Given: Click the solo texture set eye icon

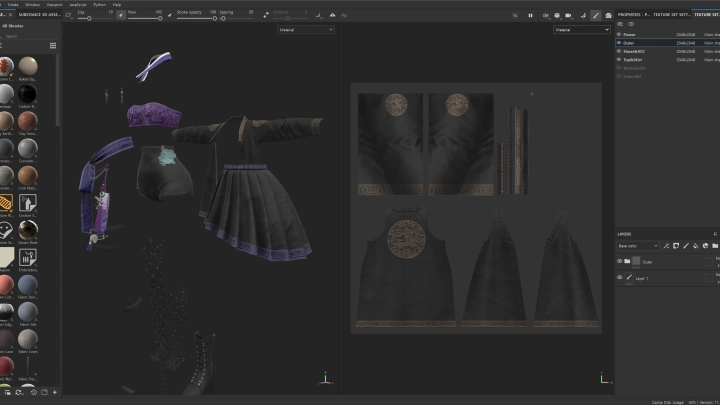Looking at the screenshot, I should 620,24.
